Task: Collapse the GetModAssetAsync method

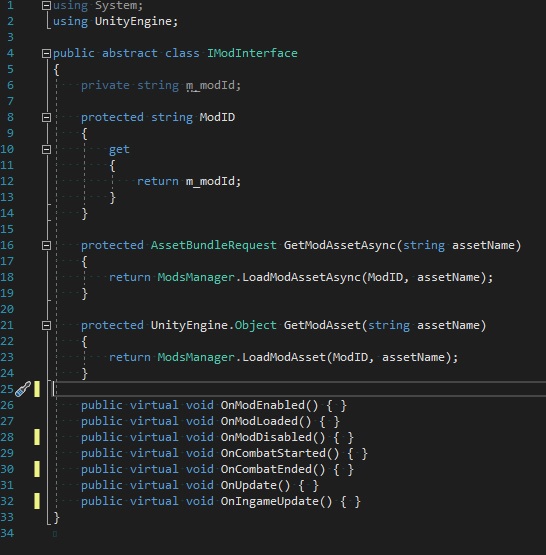Action: click(46, 246)
